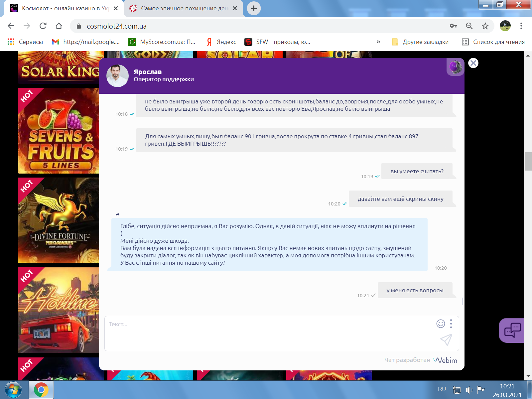Switch RU keyboard language indicator
The width and height of the screenshot is (532, 399).
pyautogui.click(x=442, y=389)
